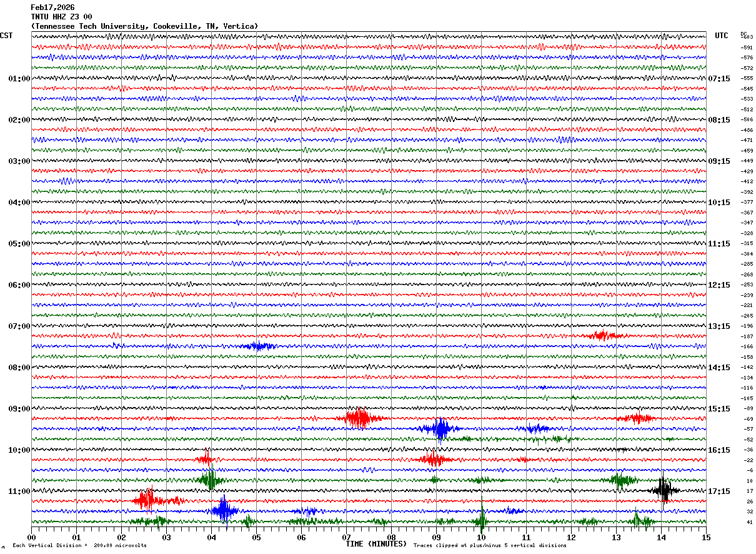Click the DC offset value 41
Image resolution: width=756 pixels, height=554 pixels.
[x=749, y=522]
